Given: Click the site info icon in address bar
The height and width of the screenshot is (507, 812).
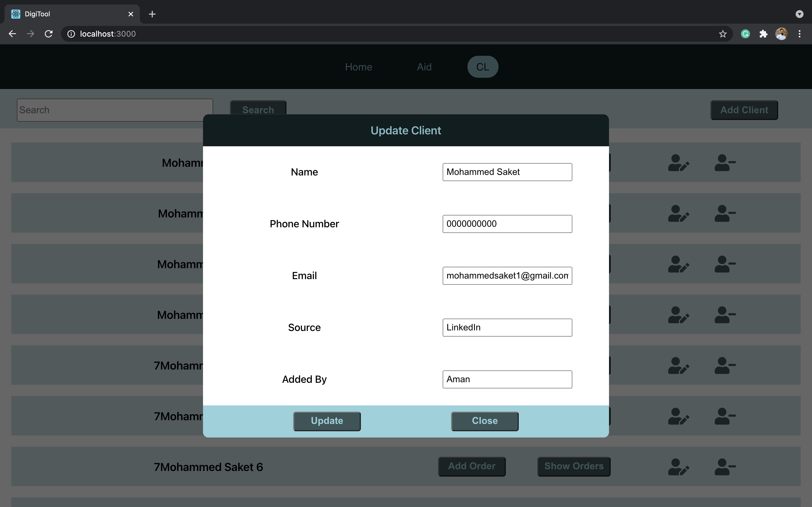Looking at the screenshot, I should point(71,34).
